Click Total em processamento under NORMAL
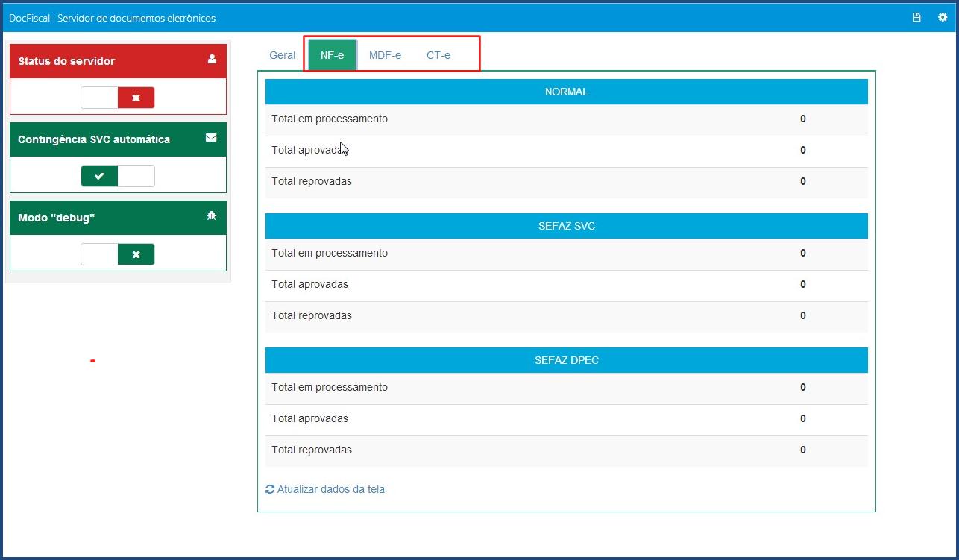The image size is (959, 560). [x=330, y=119]
